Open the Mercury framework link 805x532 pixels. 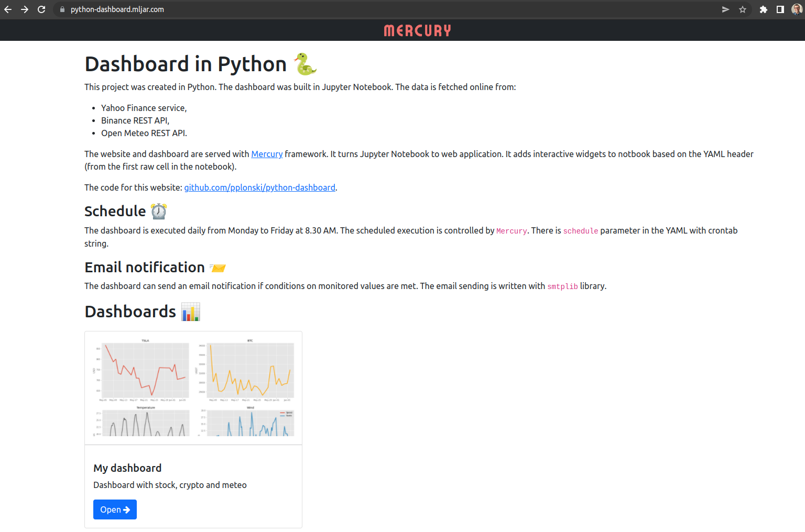pyautogui.click(x=267, y=154)
